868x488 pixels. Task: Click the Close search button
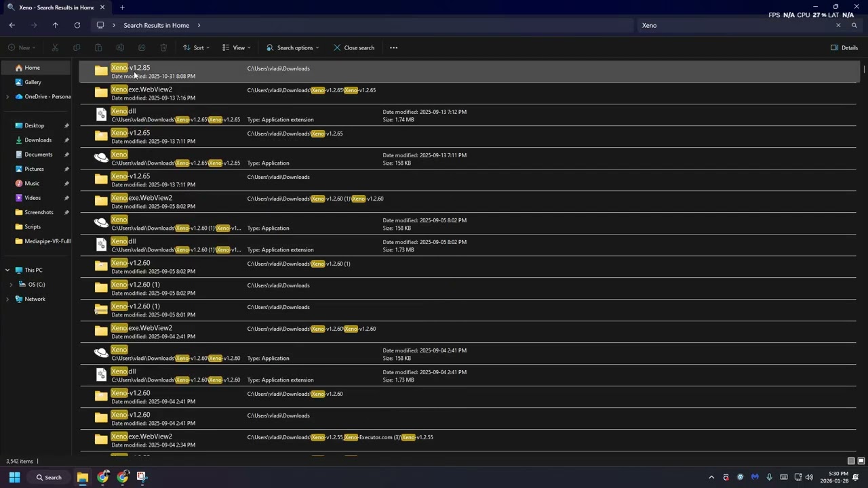coord(354,47)
